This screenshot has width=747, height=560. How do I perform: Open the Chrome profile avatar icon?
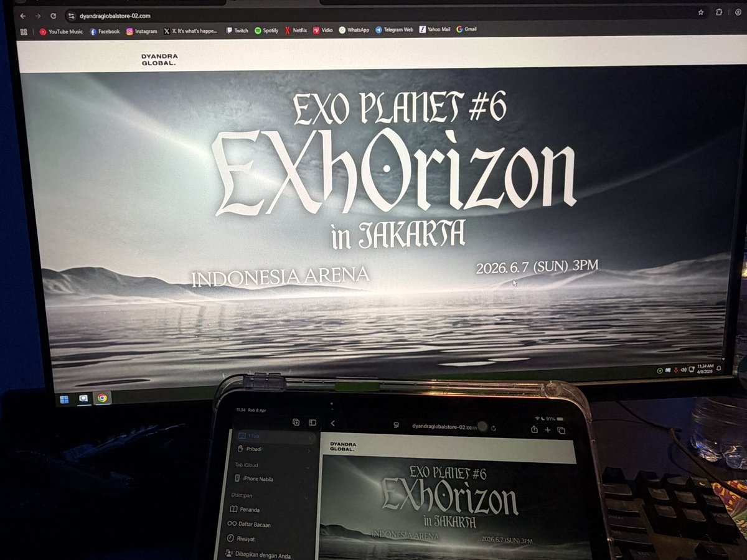[737, 12]
